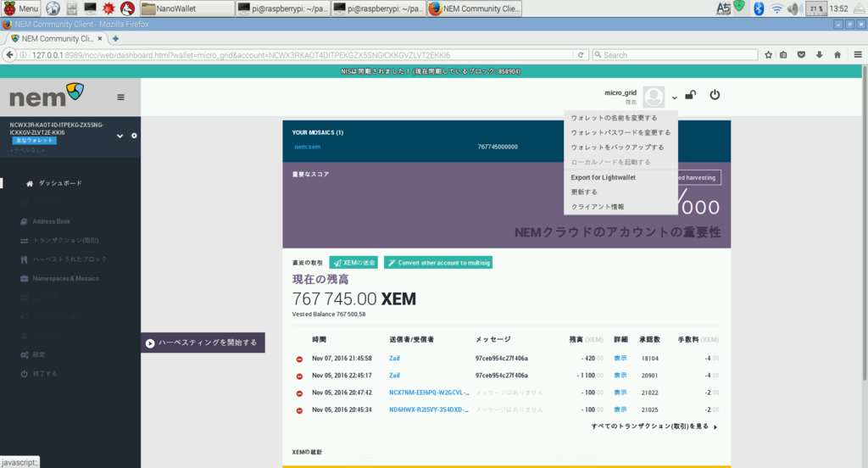Click the nem:xem mosaic link

(x=307, y=147)
